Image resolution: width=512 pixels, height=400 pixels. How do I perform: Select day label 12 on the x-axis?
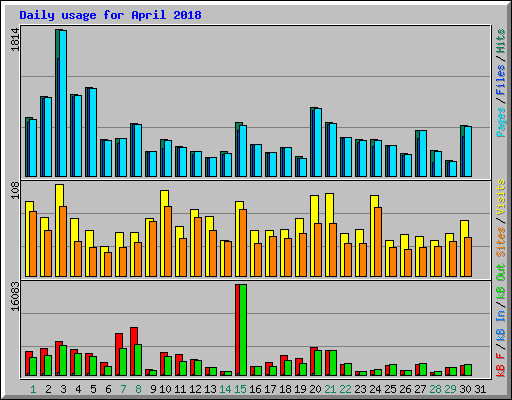pos(195,389)
